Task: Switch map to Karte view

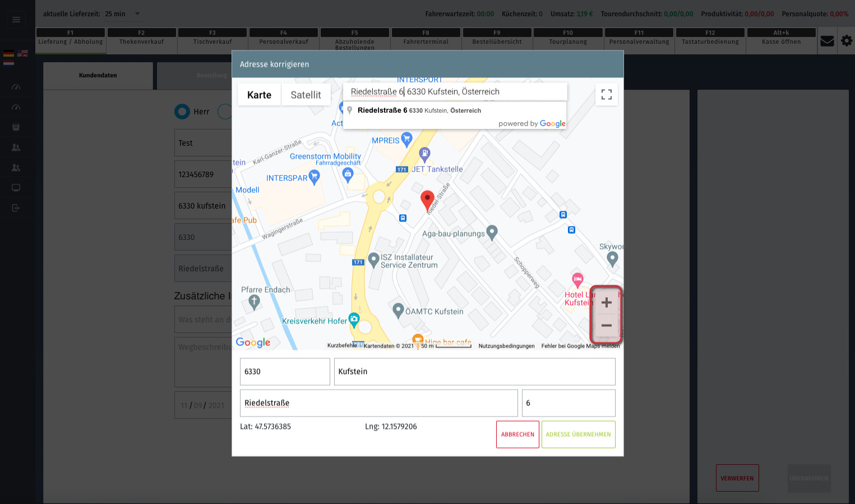Action: pos(259,95)
